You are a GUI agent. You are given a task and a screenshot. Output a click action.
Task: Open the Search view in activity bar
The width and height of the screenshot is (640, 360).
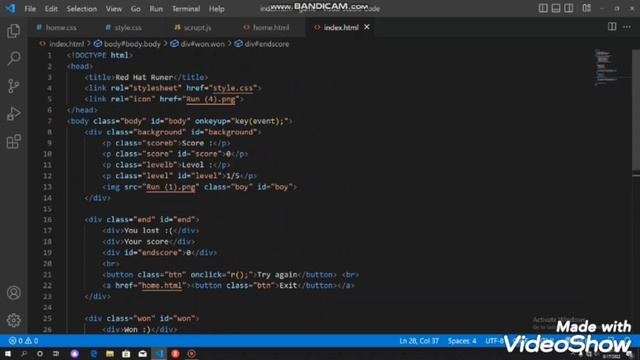13,58
